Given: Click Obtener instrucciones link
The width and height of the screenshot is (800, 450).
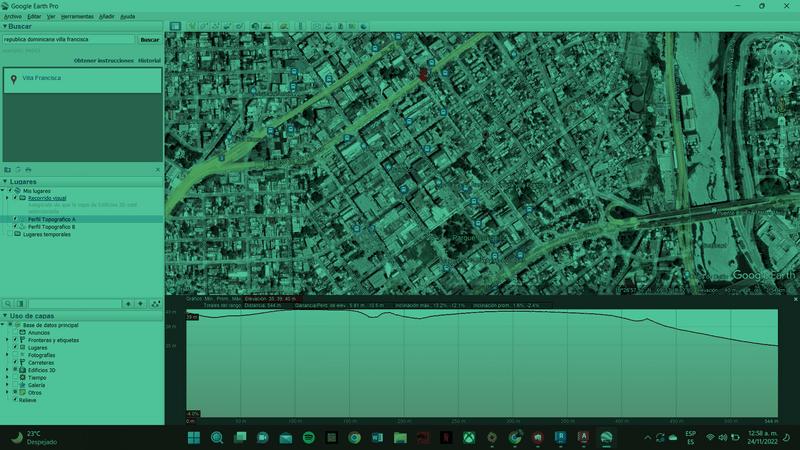Looking at the screenshot, I should tap(104, 60).
